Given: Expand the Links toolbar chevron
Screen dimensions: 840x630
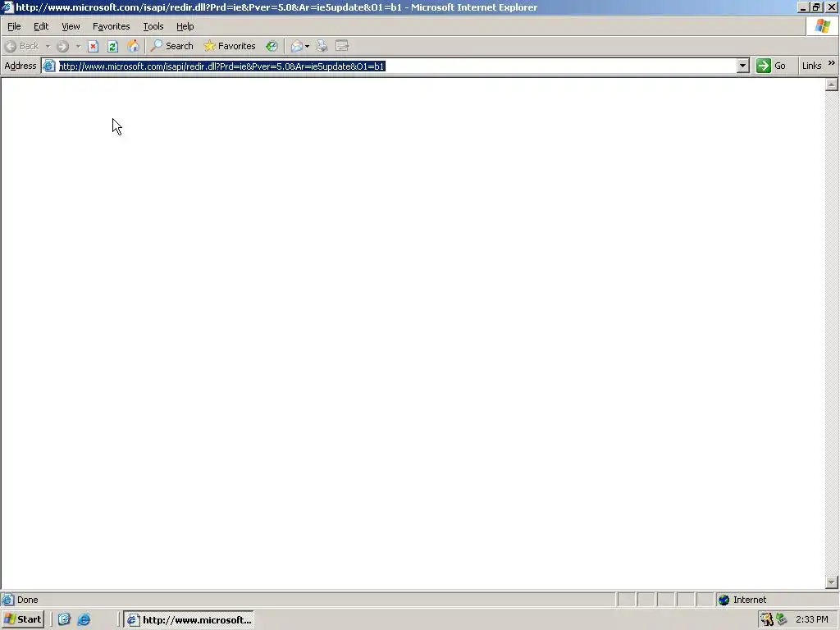Looking at the screenshot, I should tap(832, 62).
